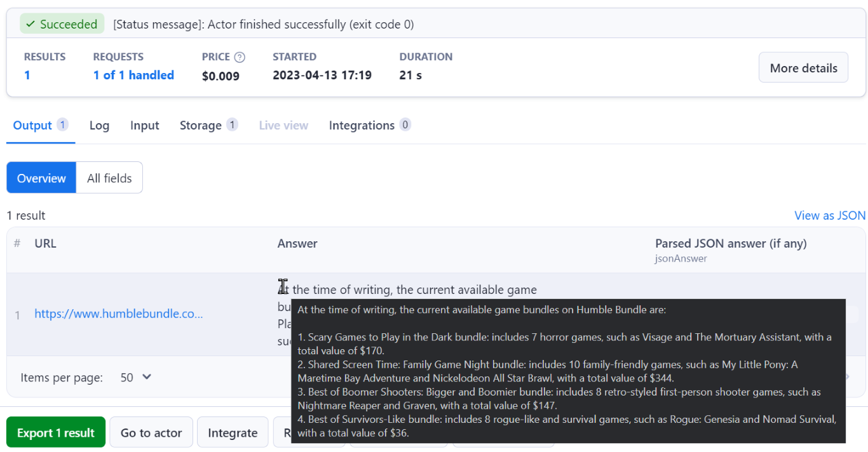Open the Storage tab
This screenshot has height=452, width=868.
(x=201, y=125)
